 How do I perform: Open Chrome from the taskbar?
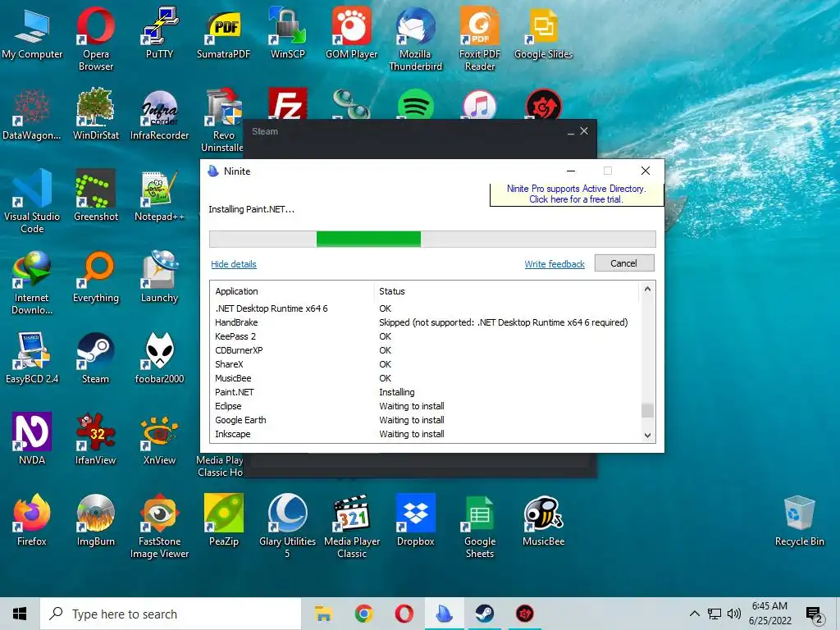pyautogui.click(x=363, y=614)
